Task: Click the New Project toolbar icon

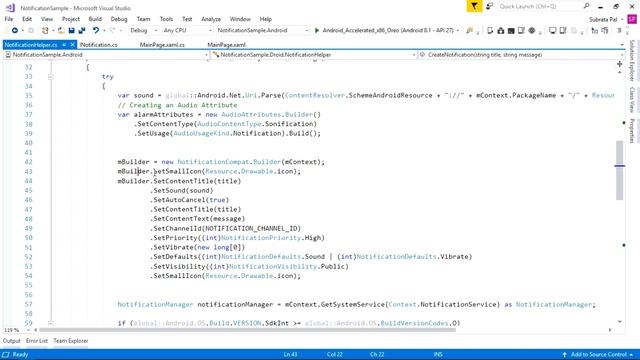Action: point(45,31)
